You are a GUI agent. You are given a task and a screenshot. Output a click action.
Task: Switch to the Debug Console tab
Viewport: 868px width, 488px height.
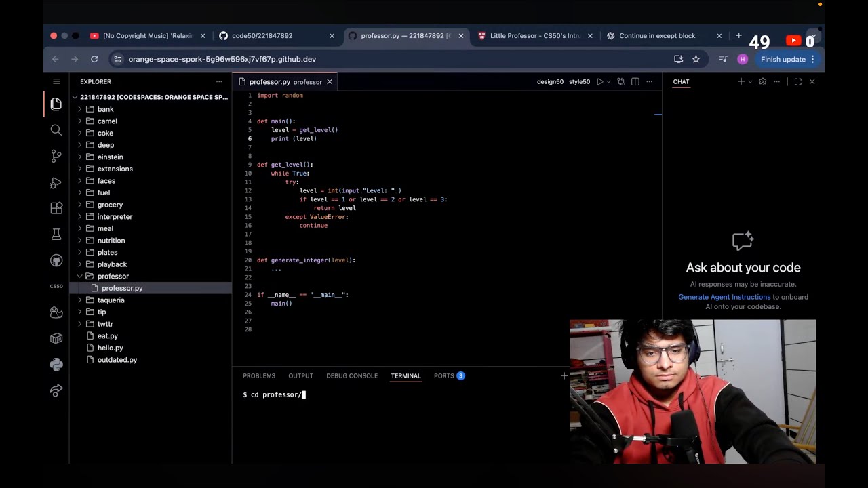click(x=352, y=375)
